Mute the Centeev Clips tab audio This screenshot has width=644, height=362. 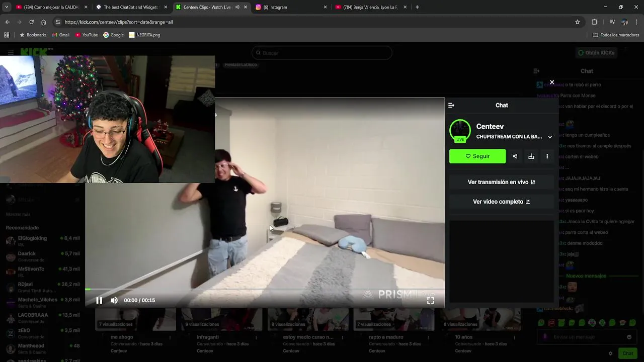pyautogui.click(x=237, y=7)
